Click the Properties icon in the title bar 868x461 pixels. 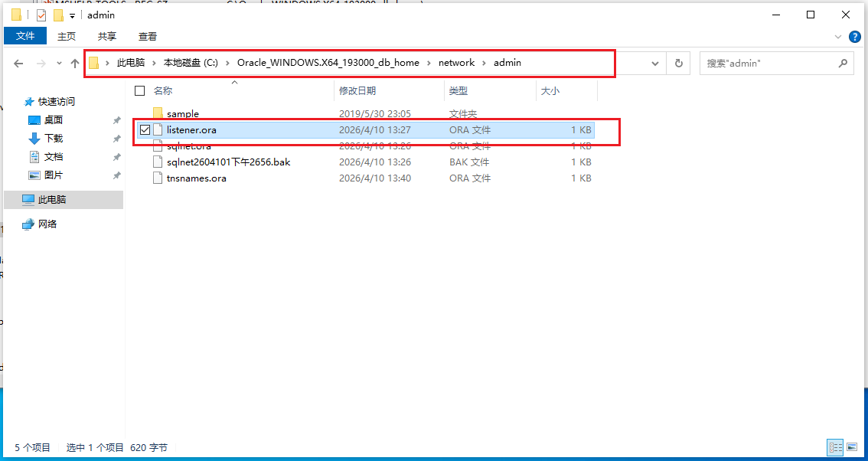click(x=41, y=15)
